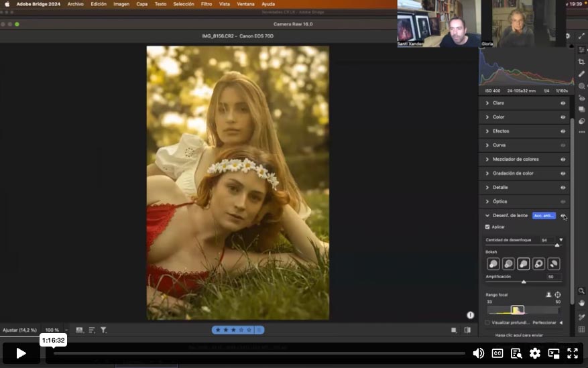Toggle Mezclador de colores visibility
Image resolution: width=588 pixels, height=368 pixels.
[563, 160]
